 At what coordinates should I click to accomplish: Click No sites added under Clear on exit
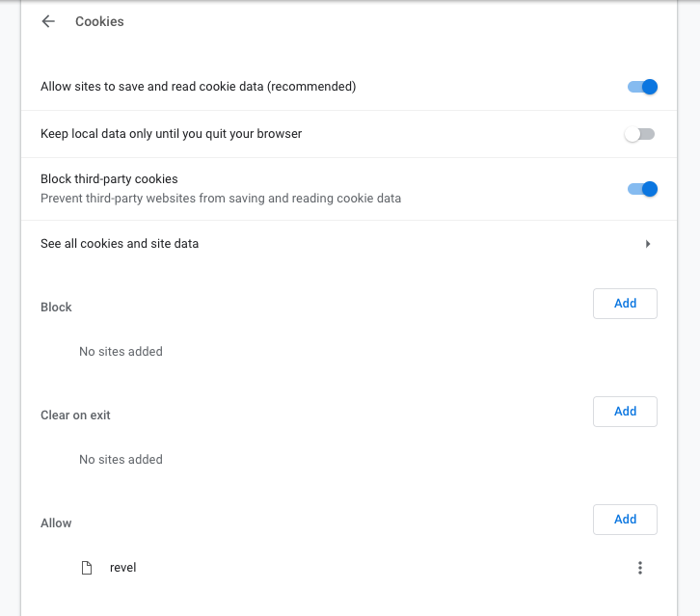(121, 460)
